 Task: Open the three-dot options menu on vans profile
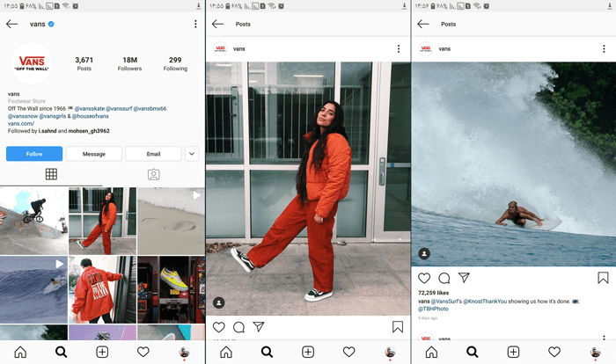point(195,24)
